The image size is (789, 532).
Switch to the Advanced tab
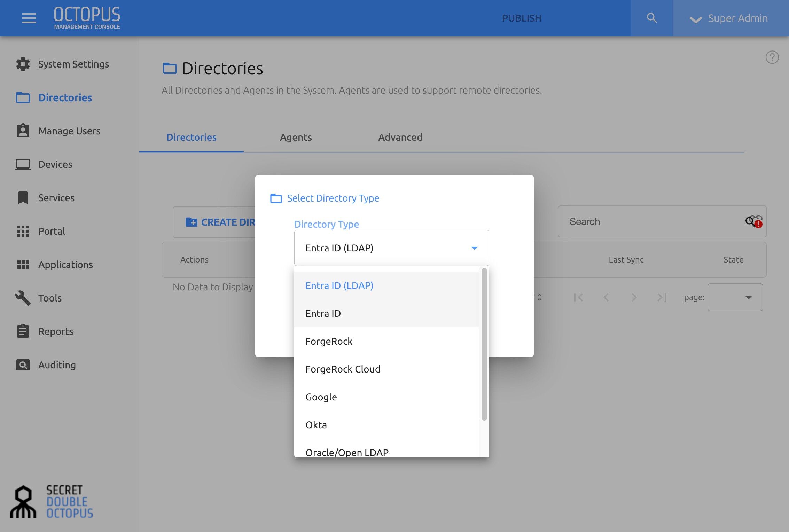pyautogui.click(x=400, y=137)
